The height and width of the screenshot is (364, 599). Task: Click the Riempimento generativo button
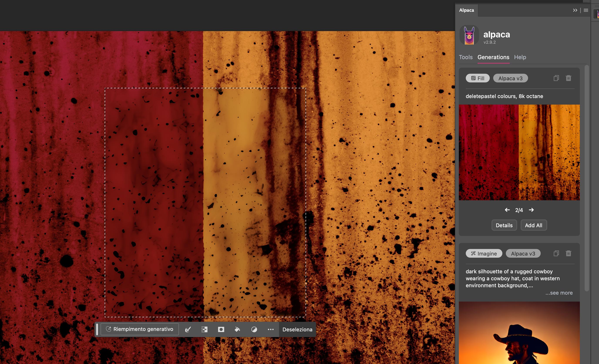click(140, 329)
